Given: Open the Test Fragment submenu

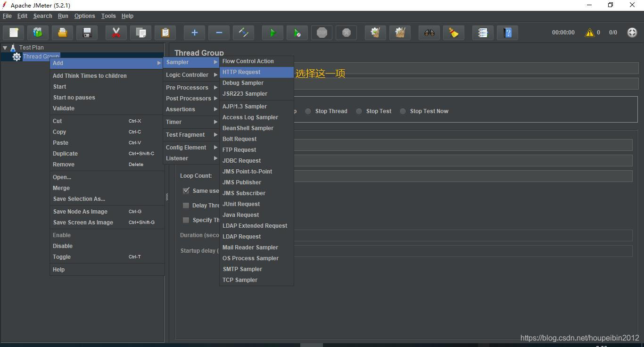Looking at the screenshot, I should [191, 135].
